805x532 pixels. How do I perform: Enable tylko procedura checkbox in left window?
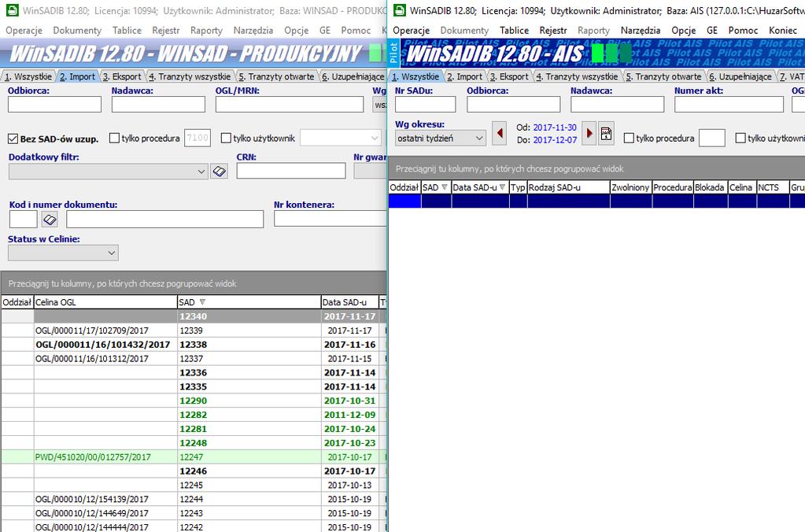[x=114, y=139]
